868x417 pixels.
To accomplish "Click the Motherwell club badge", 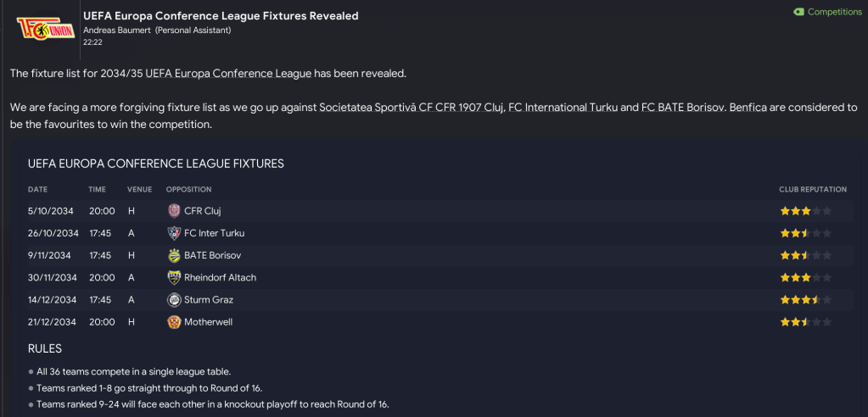I will pos(175,322).
